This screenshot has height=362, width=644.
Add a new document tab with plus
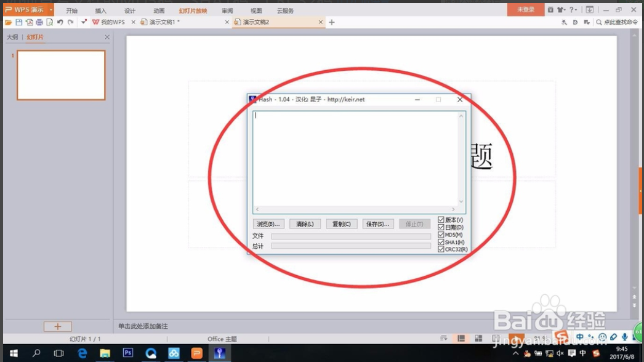coord(332,22)
